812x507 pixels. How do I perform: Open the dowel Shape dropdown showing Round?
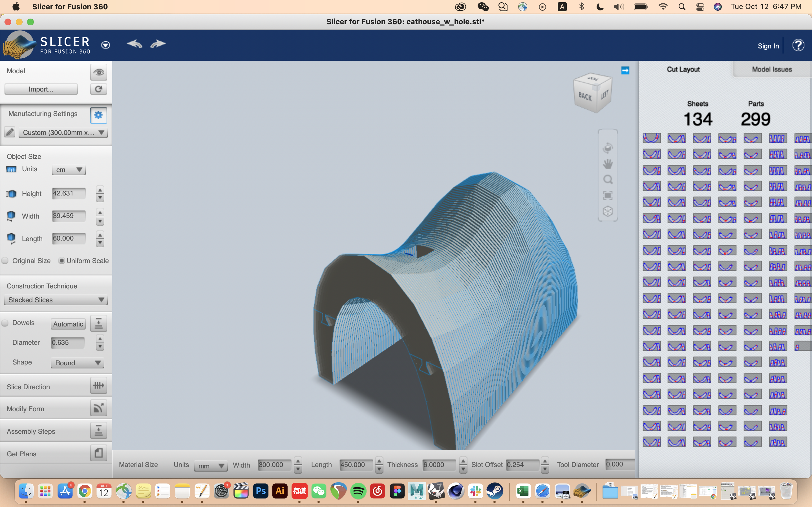(x=77, y=363)
